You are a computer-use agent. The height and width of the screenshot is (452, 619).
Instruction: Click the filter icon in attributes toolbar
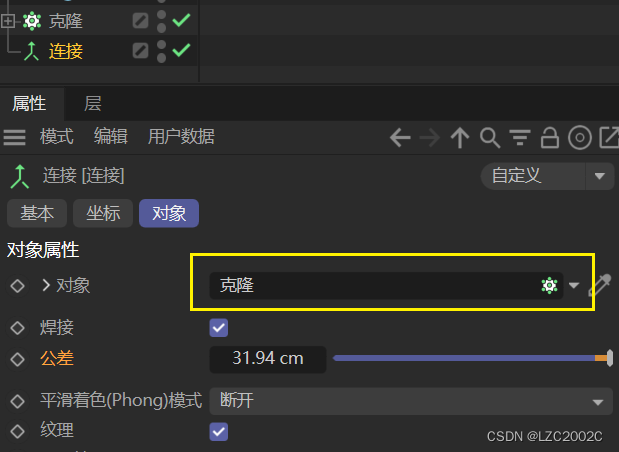coord(520,138)
